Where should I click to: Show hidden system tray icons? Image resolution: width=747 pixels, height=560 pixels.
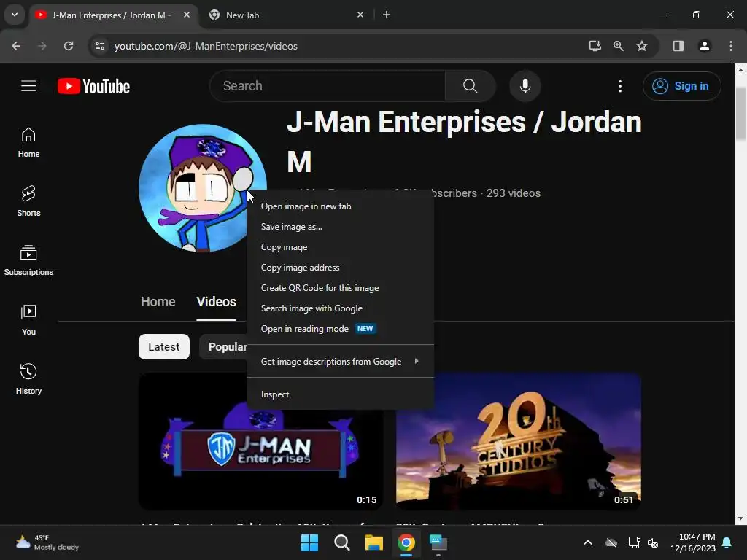click(x=588, y=542)
